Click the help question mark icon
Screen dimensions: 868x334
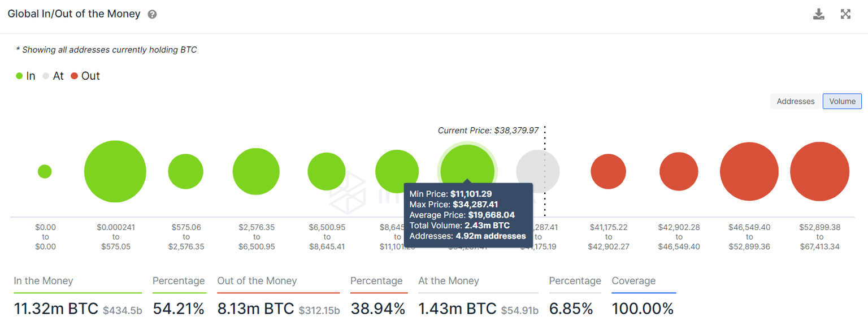click(x=152, y=15)
